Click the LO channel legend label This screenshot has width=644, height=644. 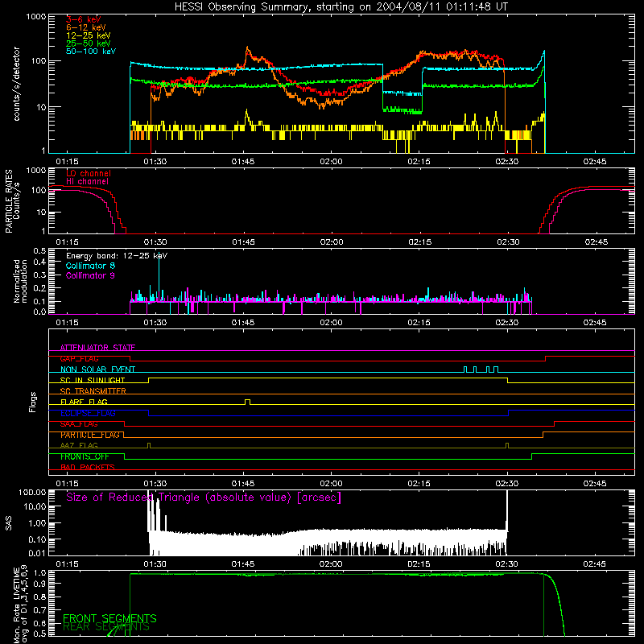point(89,173)
